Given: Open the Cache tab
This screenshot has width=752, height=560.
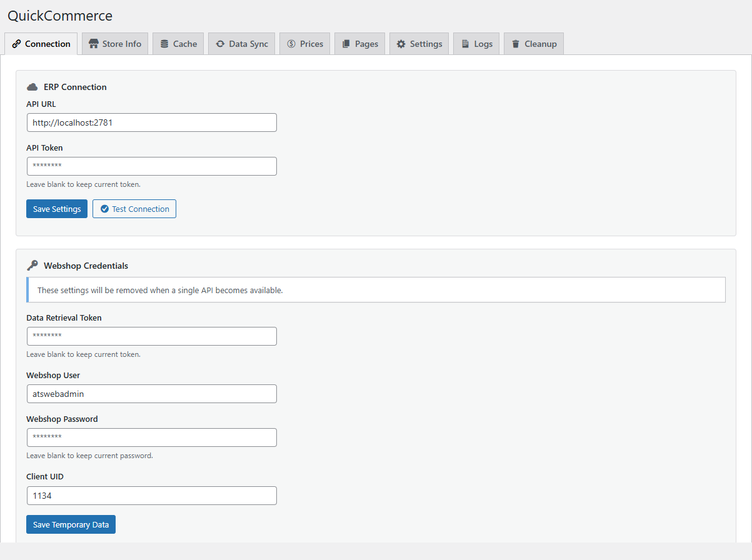Looking at the screenshot, I should pyautogui.click(x=178, y=44).
